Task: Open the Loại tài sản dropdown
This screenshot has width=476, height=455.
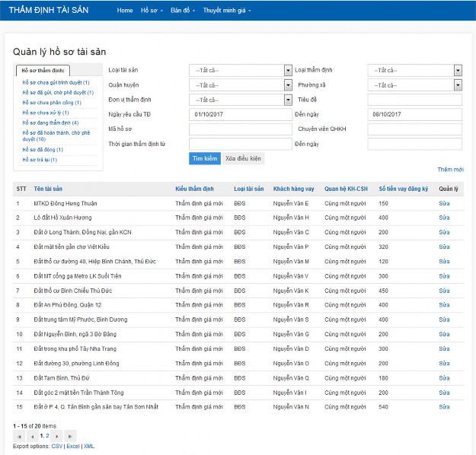Action: coord(240,71)
